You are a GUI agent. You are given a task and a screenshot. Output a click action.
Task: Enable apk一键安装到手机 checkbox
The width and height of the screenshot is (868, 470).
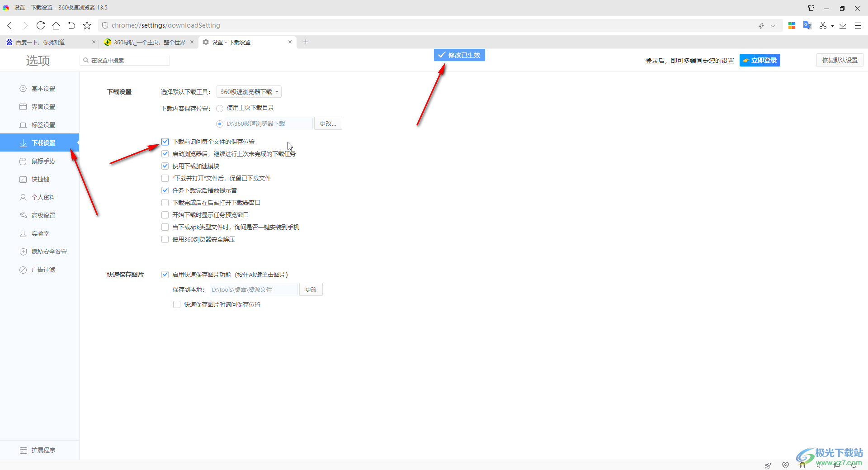pos(165,227)
